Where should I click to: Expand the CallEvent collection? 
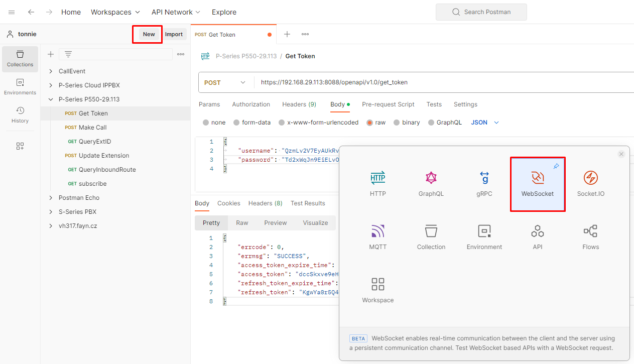pyautogui.click(x=51, y=71)
